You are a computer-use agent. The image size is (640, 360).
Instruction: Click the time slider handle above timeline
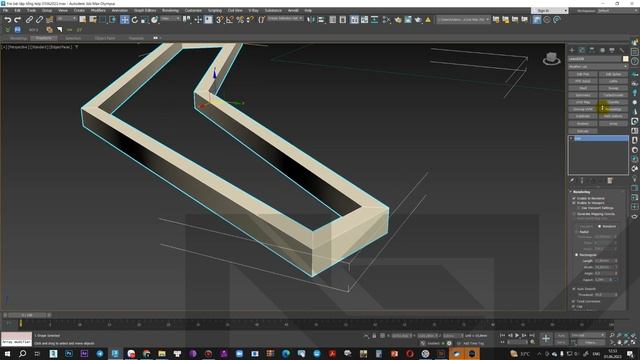(x=27, y=315)
